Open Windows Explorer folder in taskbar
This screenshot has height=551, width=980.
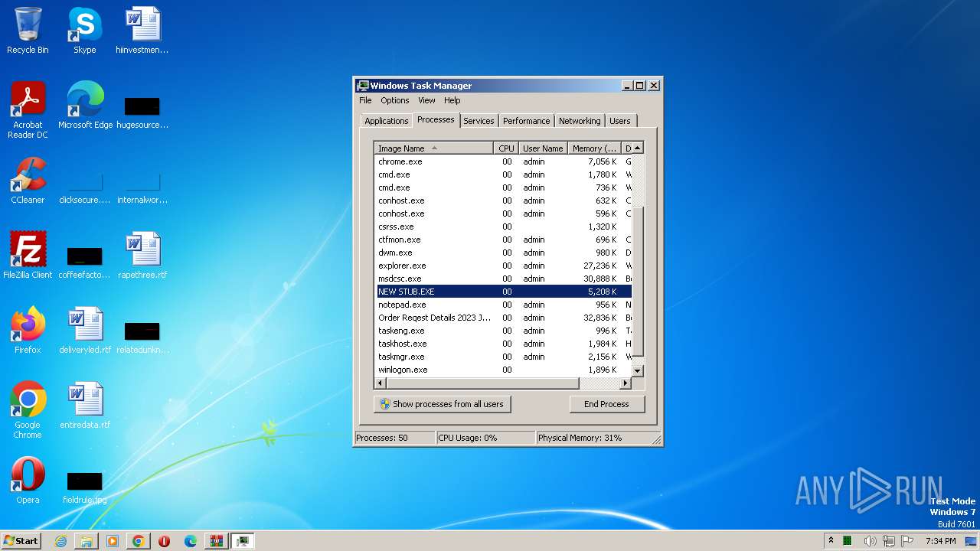click(x=87, y=541)
